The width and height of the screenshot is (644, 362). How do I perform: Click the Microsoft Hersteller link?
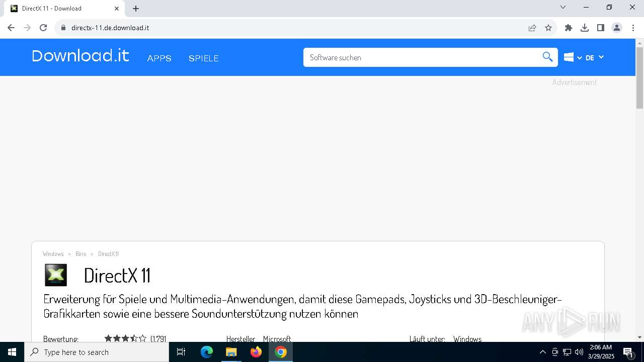277,339
